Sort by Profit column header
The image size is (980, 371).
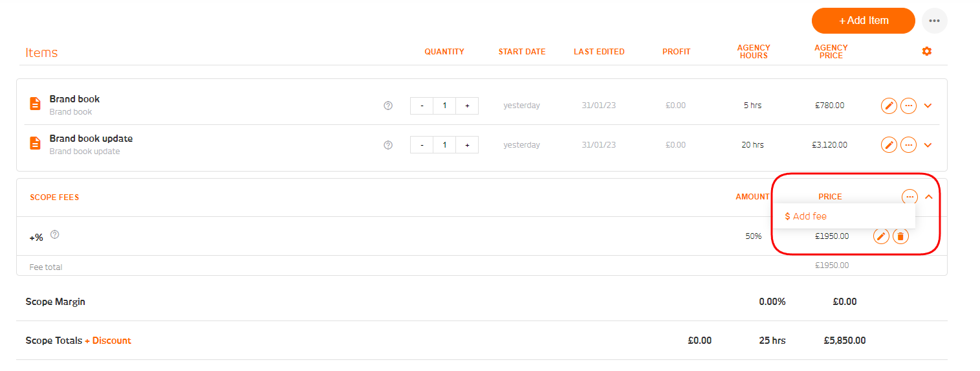click(x=677, y=52)
